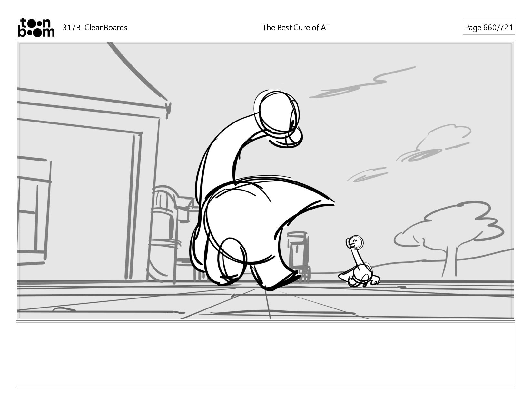Click the Toon Boom logo
532x411 pixels.
point(36,27)
